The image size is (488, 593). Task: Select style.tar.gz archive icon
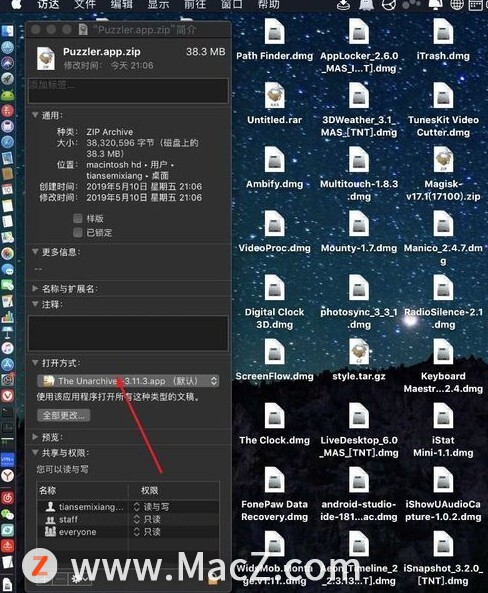point(359,352)
